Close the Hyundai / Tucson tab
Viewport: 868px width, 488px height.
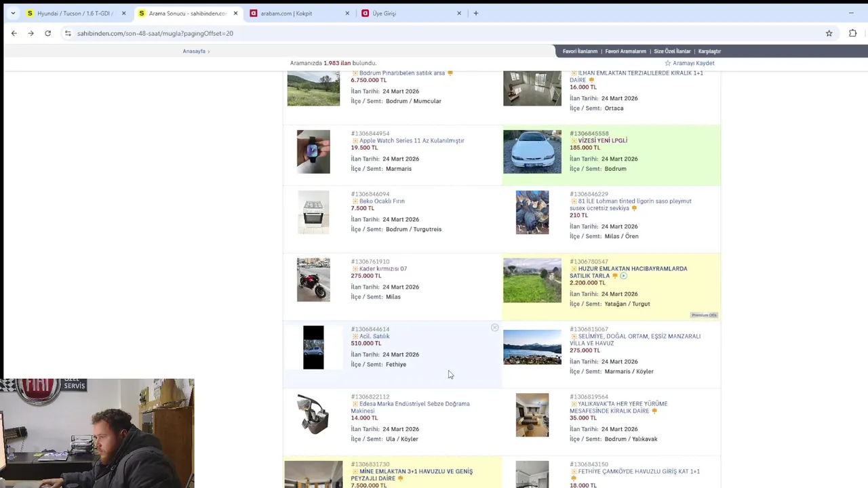123,13
